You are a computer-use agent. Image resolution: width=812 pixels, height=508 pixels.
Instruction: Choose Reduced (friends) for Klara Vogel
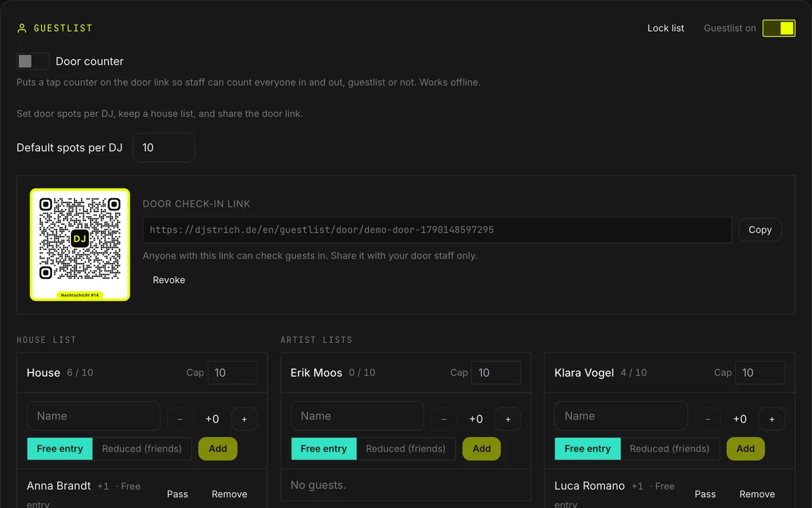coord(669,448)
